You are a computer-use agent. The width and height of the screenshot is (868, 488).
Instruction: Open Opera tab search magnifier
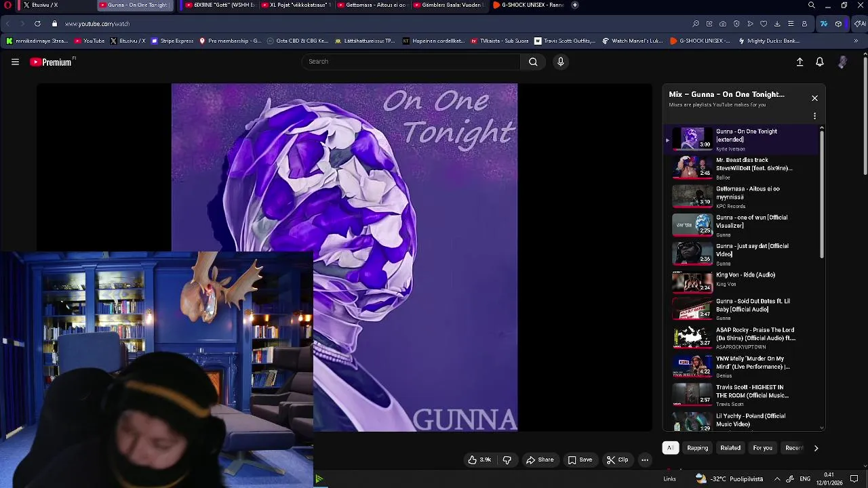811,5
